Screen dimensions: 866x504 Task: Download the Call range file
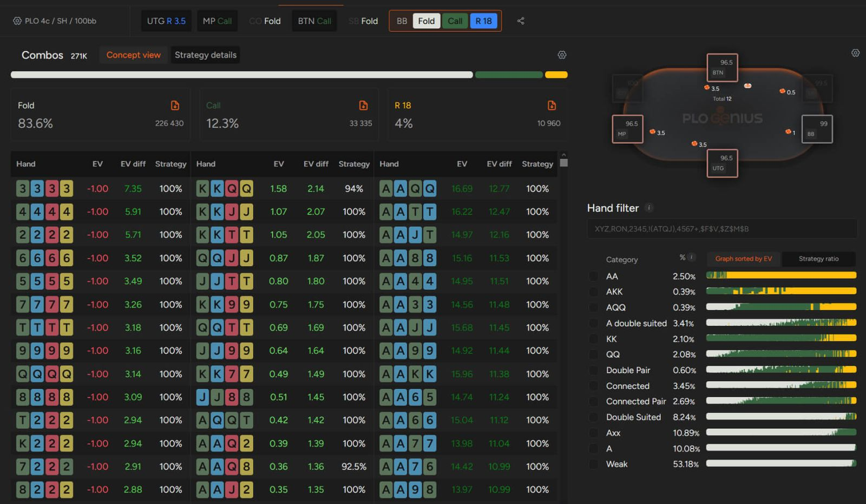tap(363, 105)
